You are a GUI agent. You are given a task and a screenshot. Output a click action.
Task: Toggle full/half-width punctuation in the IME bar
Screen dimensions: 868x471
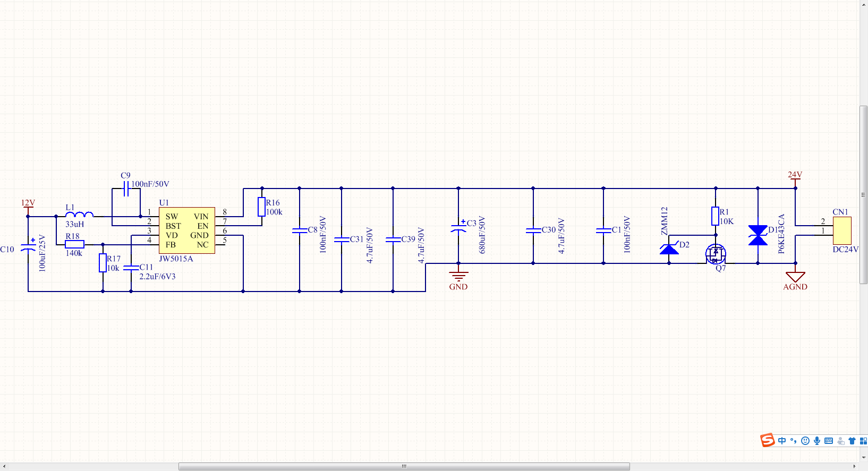794,441
